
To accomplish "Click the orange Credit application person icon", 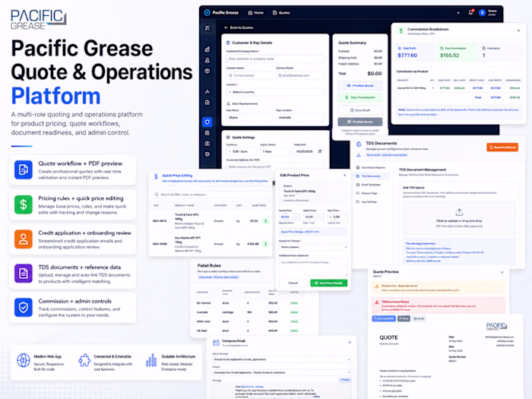I will [24, 239].
